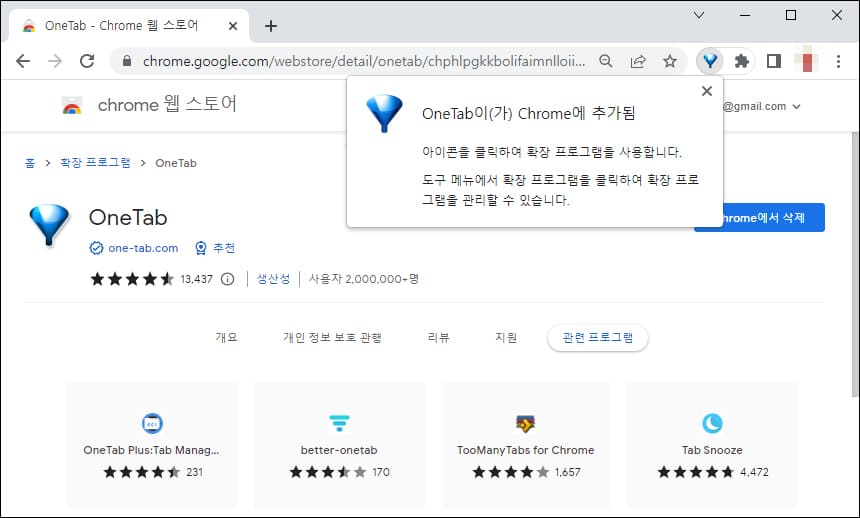The width and height of the screenshot is (860, 518).
Task: Switch to the 개요 tab
Action: (x=227, y=337)
